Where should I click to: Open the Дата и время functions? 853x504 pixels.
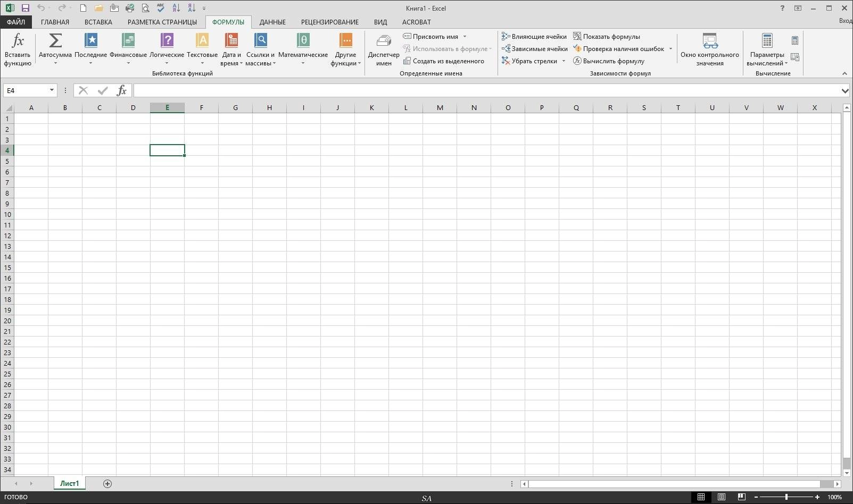click(x=231, y=49)
